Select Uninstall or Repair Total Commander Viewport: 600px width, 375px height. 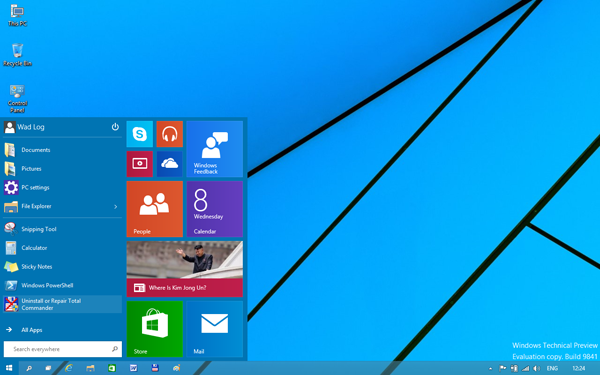63,304
